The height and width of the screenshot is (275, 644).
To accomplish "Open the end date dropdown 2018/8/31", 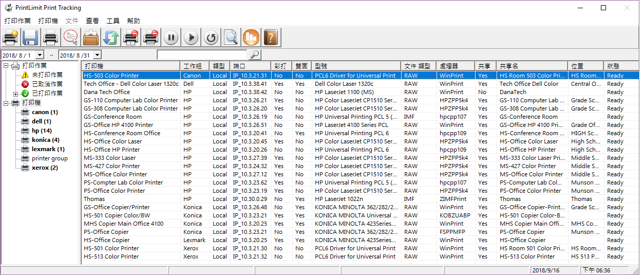I will click(x=98, y=55).
